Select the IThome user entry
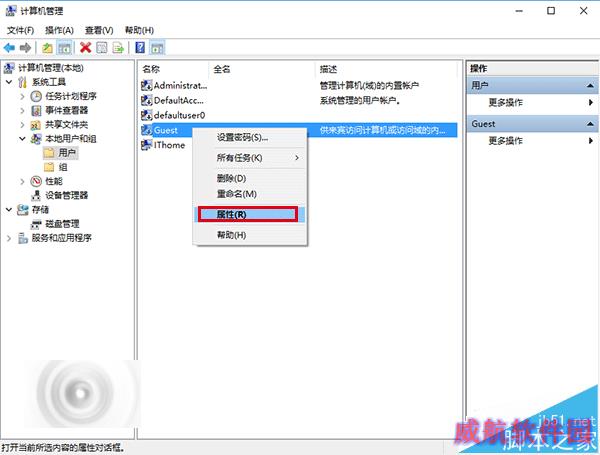Image resolution: width=600 pixels, height=455 pixels. click(163, 145)
